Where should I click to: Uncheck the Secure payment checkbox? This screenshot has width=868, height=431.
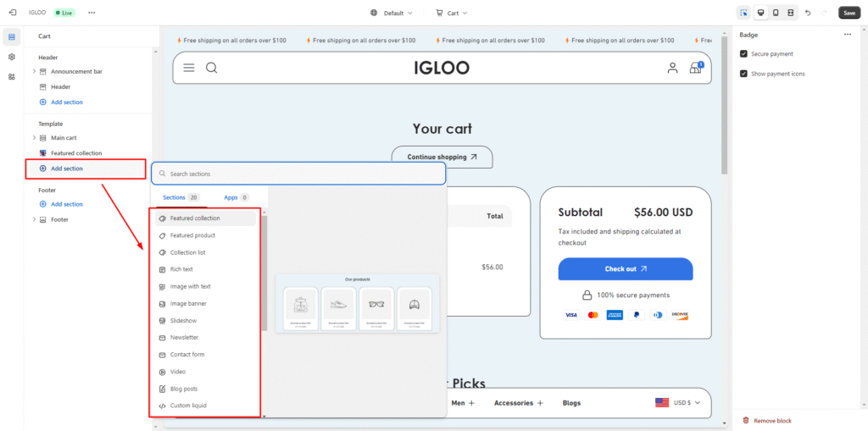(743, 54)
